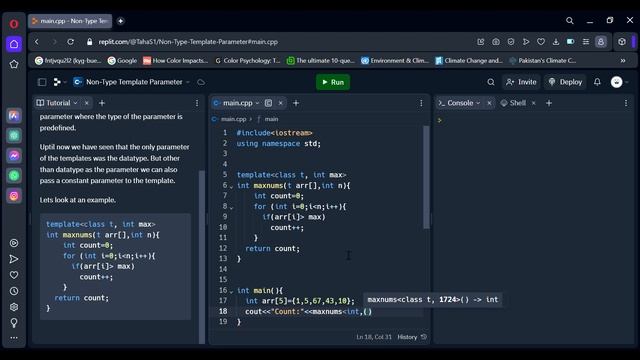Click the Ln 18, Col 31 position indicator
Viewport: 640px width, 360px height.
[374, 337]
